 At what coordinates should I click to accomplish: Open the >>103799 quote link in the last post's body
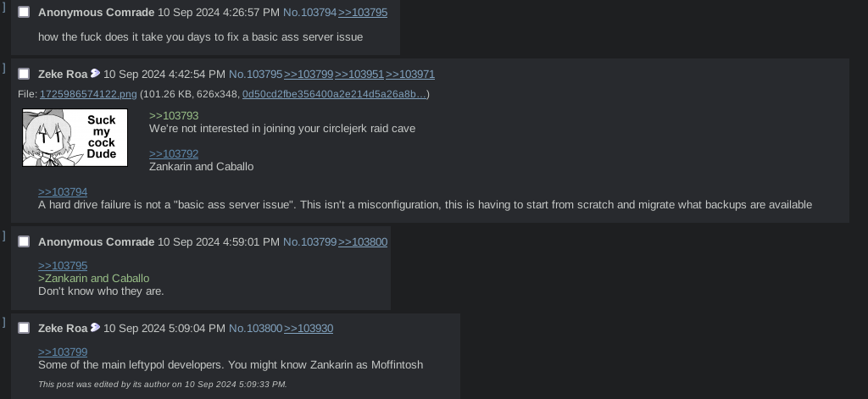(63, 352)
